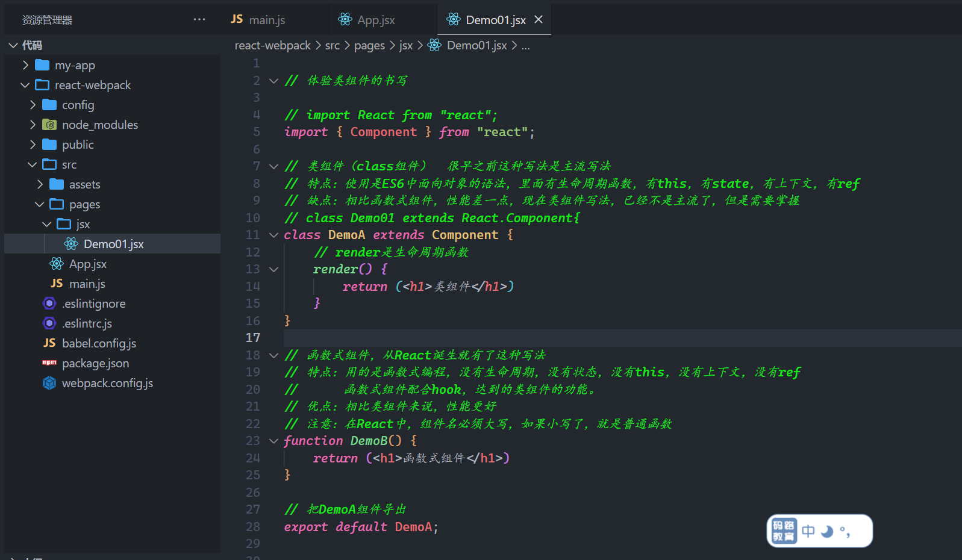Viewport: 962px width, 560px height.
Task: Click the JS icon beside babel.config.js
Action: pos(49,343)
